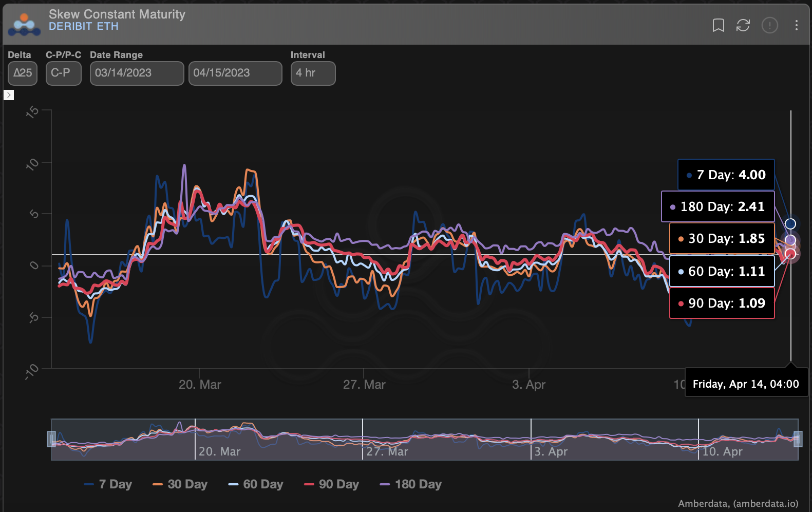812x512 pixels.
Task: Click the 180 Day purple data point marker
Action: (x=790, y=240)
